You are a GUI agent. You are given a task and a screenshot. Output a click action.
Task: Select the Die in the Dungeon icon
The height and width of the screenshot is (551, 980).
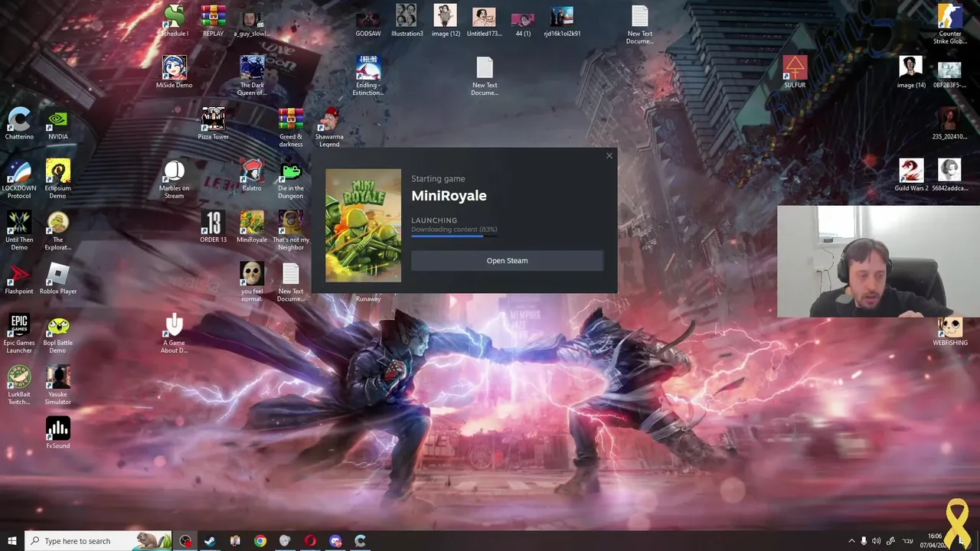pyautogui.click(x=290, y=178)
